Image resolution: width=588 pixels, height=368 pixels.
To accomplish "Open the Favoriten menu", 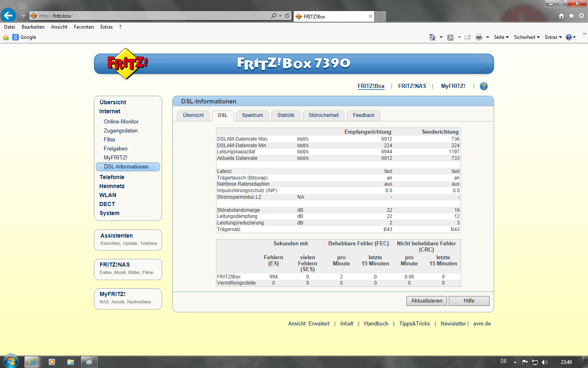I will point(84,27).
